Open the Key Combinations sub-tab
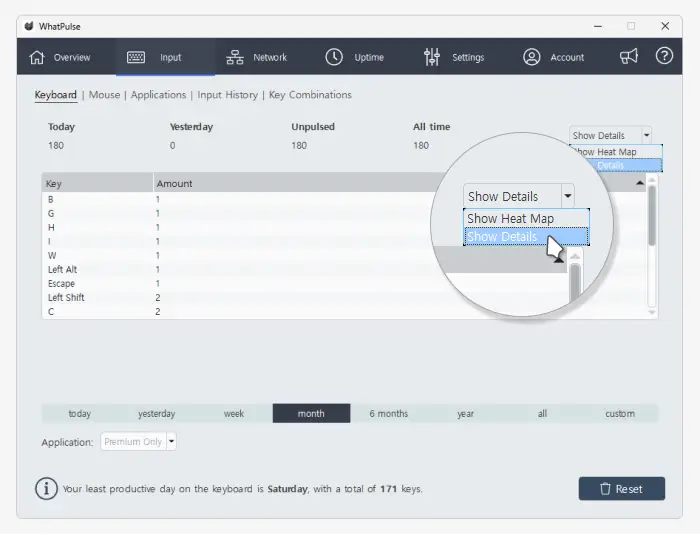The width and height of the screenshot is (700, 534). [x=310, y=95]
